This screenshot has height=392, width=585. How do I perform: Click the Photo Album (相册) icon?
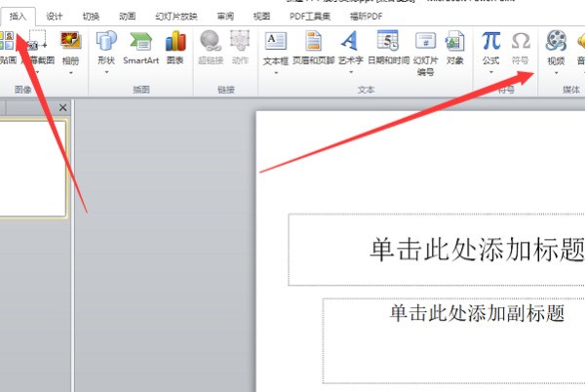(x=70, y=41)
